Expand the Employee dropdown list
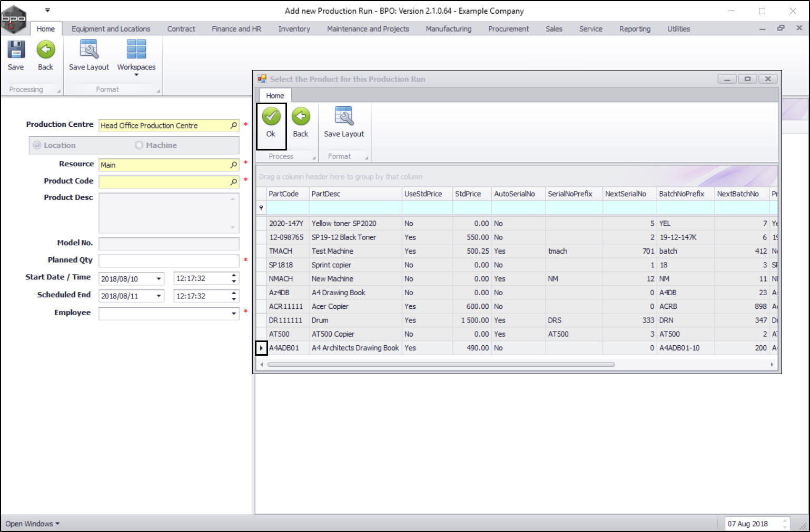Viewport: 810px width, 532px height. [234, 314]
